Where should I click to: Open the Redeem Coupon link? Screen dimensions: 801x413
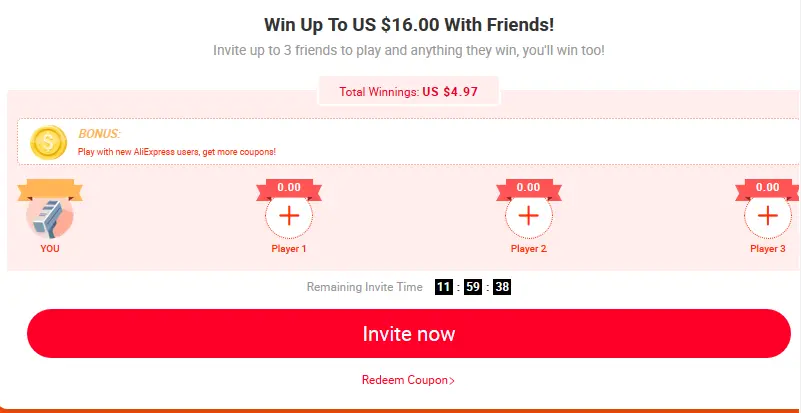point(408,380)
